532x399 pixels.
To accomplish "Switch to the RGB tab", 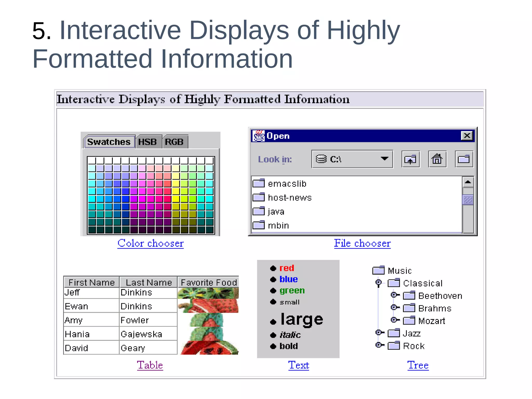I will click(174, 142).
